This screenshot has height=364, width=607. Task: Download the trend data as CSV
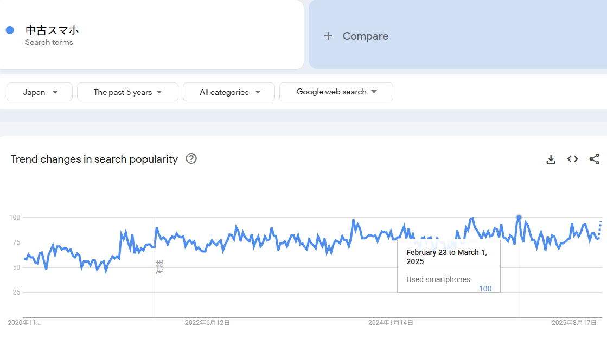[551, 159]
